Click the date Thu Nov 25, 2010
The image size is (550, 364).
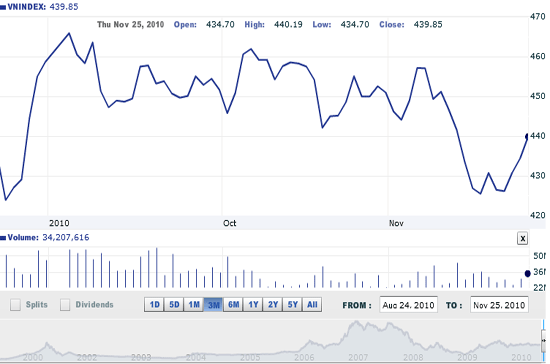click(x=130, y=25)
